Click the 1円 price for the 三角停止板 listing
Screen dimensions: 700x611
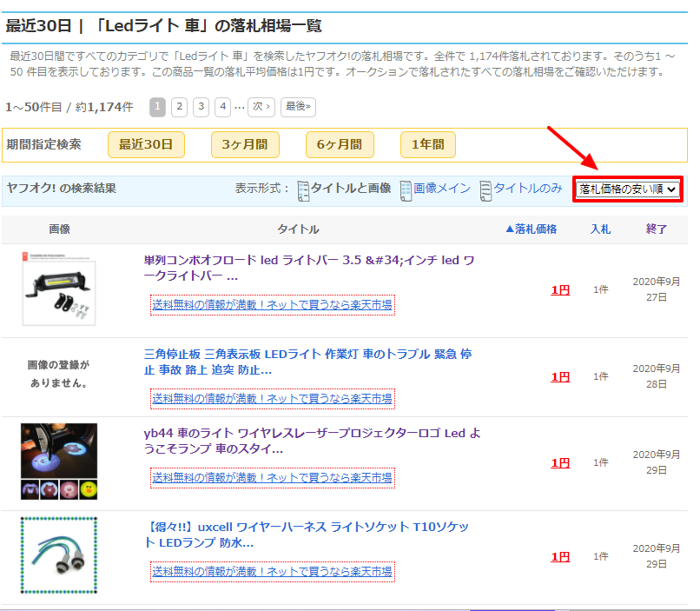560,377
